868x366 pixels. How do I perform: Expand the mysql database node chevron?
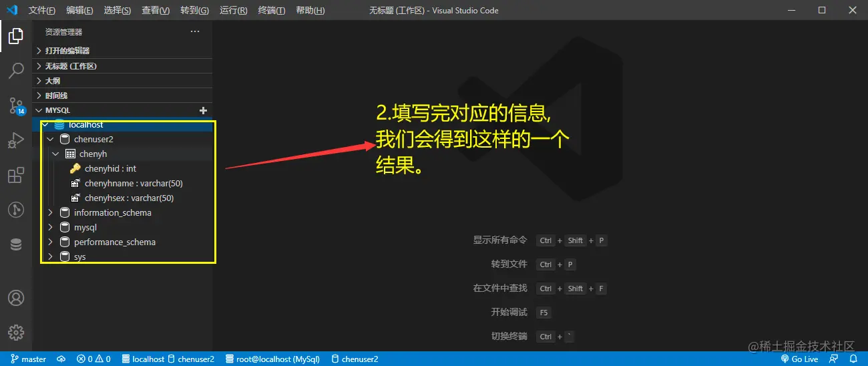pos(50,228)
